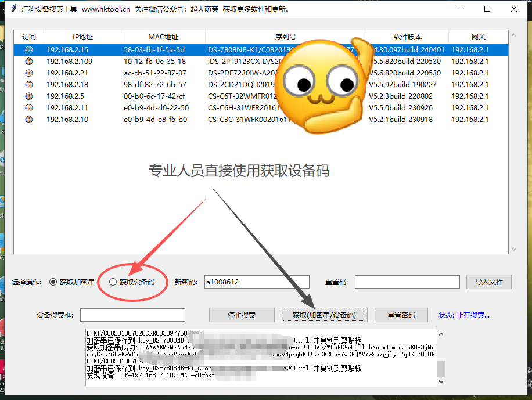Open access for device 192.168.2.10
The width and height of the screenshot is (532, 400).
click(28, 119)
